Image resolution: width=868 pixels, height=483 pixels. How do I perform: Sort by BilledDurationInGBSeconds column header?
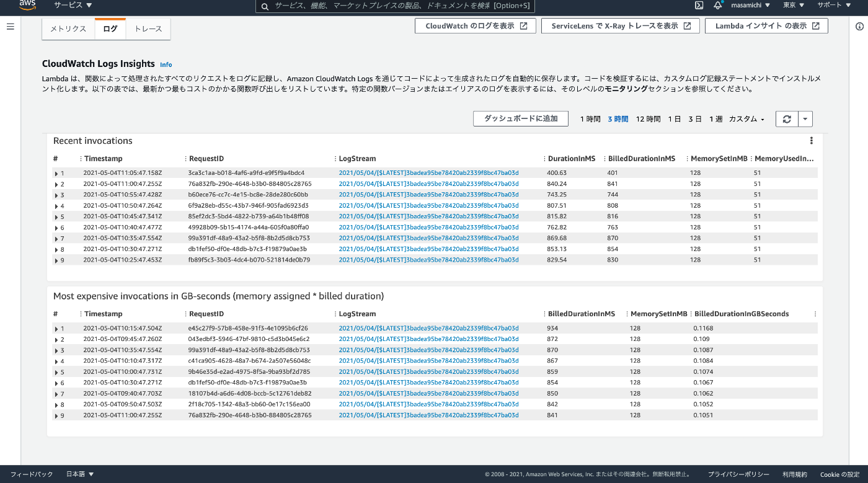tap(742, 314)
